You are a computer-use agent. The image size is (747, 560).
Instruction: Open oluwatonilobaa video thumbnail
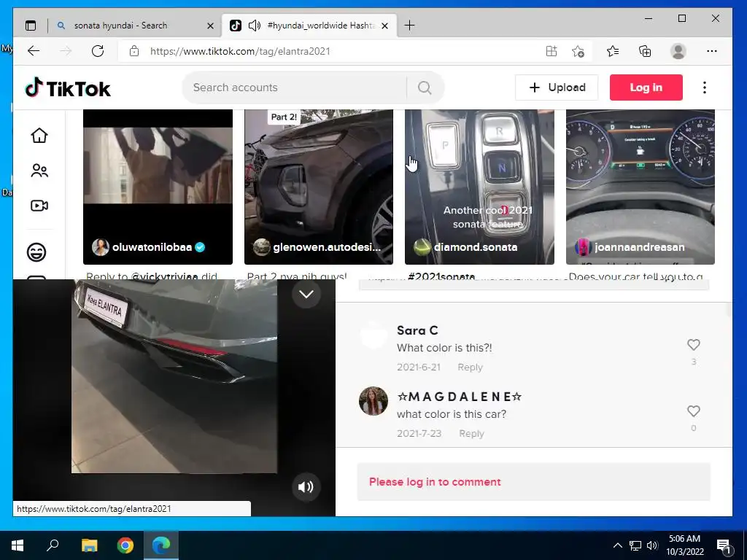click(x=158, y=187)
